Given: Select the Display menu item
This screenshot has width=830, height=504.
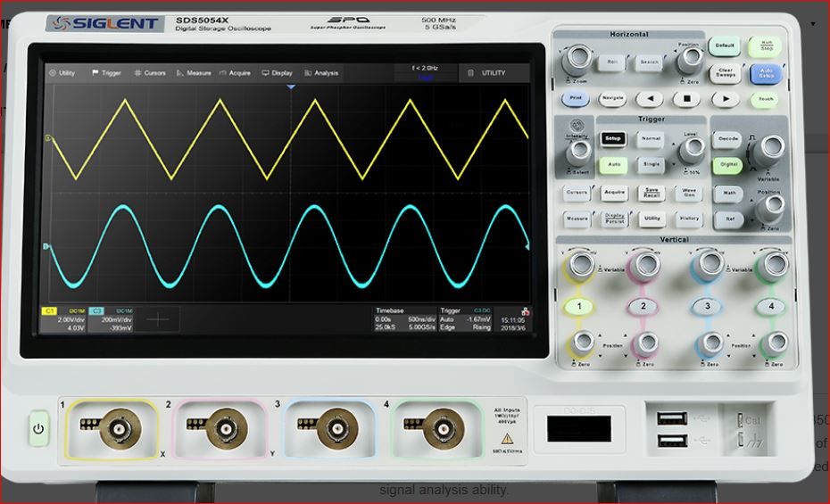Looking at the screenshot, I should 277,73.
